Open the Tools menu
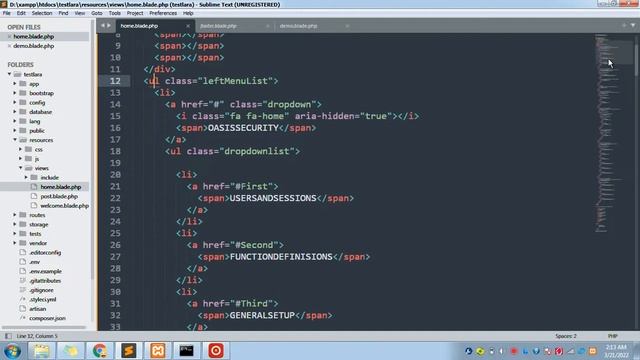Image resolution: width=640 pixels, height=360 pixels. [115, 13]
